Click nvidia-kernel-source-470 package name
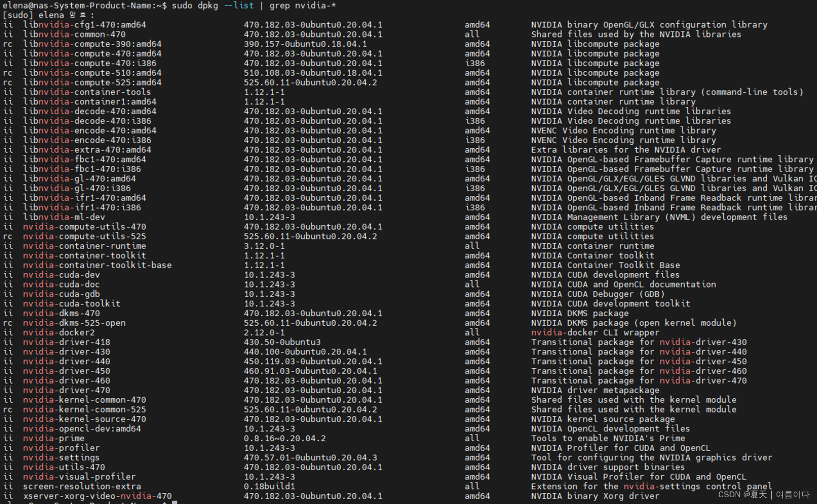This screenshot has height=504, width=817. point(85,420)
